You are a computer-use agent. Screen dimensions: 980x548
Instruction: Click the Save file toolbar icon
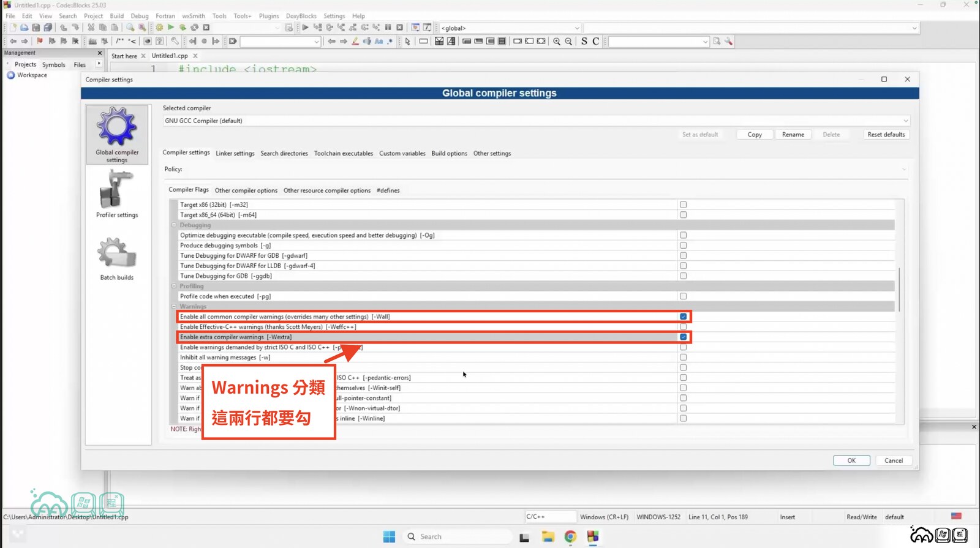36,28
